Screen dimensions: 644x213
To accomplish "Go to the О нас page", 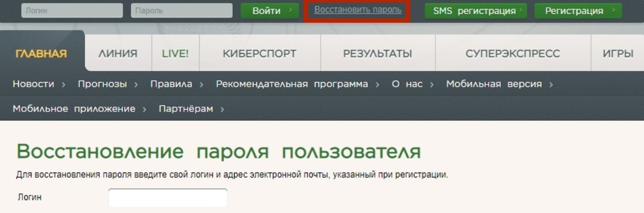I will click(407, 84).
